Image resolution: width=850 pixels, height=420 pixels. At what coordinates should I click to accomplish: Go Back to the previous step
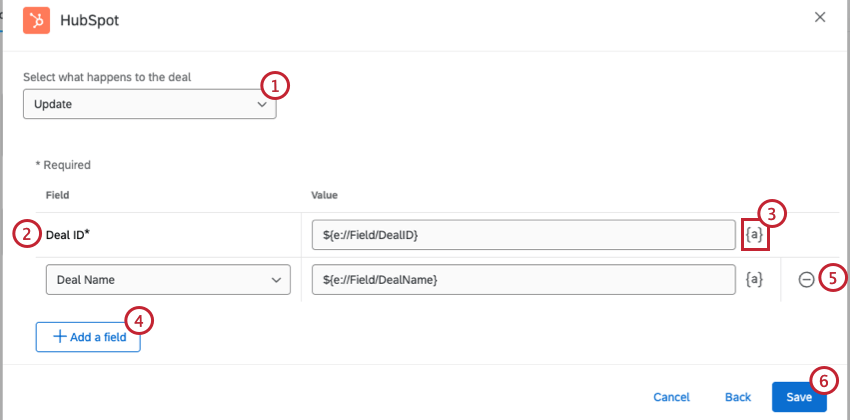(737, 397)
